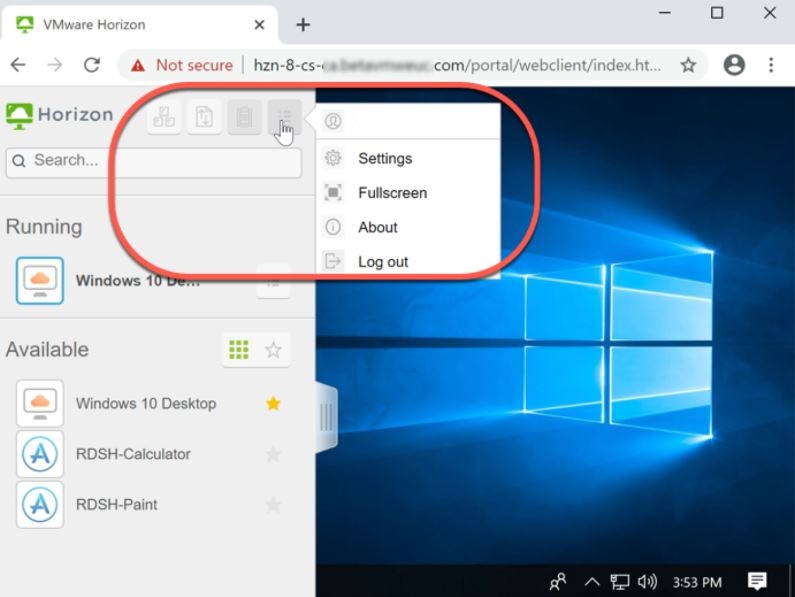Show only favorites with star filter

click(273, 349)
